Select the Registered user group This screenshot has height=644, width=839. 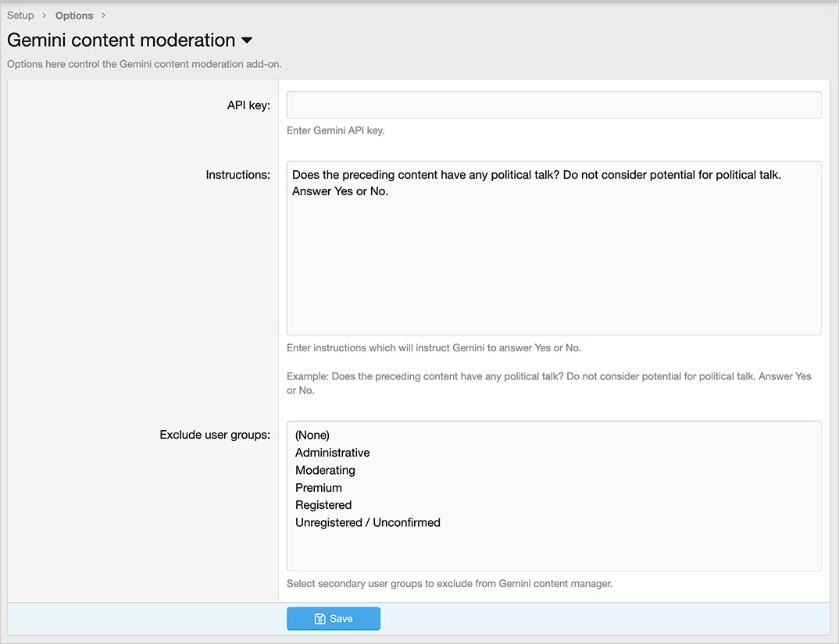coord(323,505)
